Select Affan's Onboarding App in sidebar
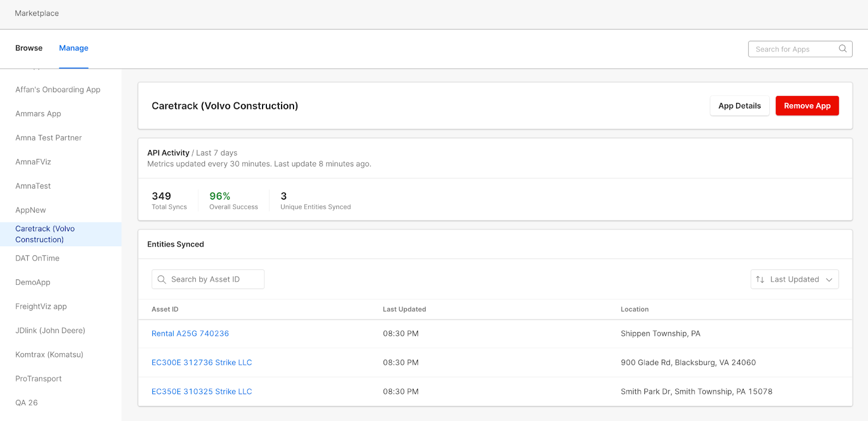 tap(58, 90)
